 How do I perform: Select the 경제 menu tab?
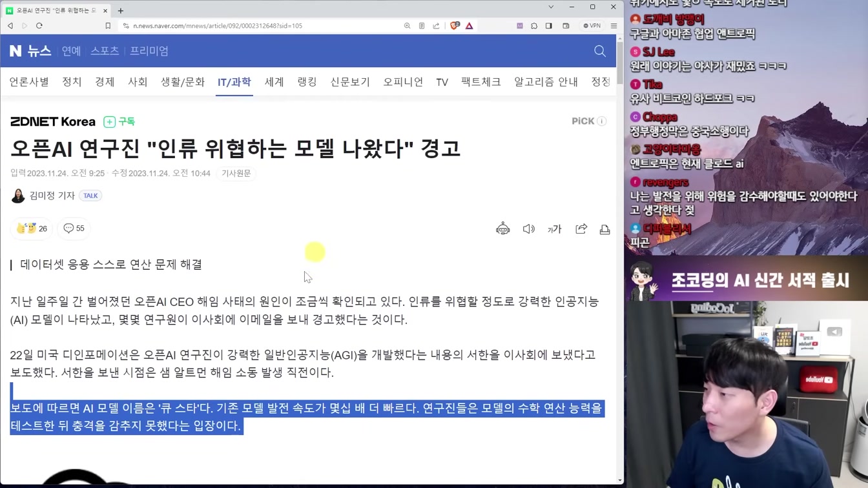click(105, 82)
